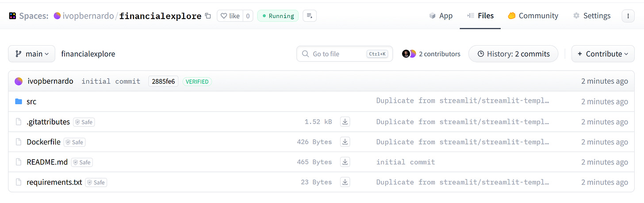
Task: Click the financialexplore path breadcrumb
Action: pos(88,54)
